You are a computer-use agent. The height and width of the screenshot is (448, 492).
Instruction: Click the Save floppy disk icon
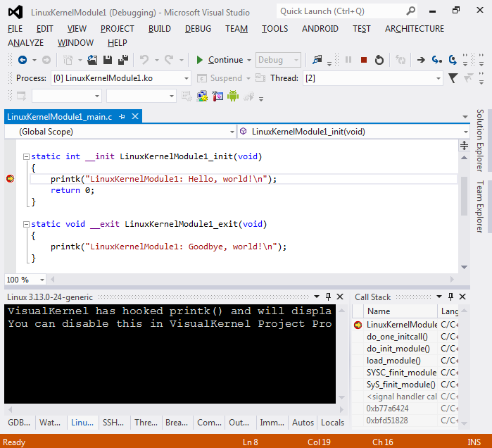(x=108, y=60)
